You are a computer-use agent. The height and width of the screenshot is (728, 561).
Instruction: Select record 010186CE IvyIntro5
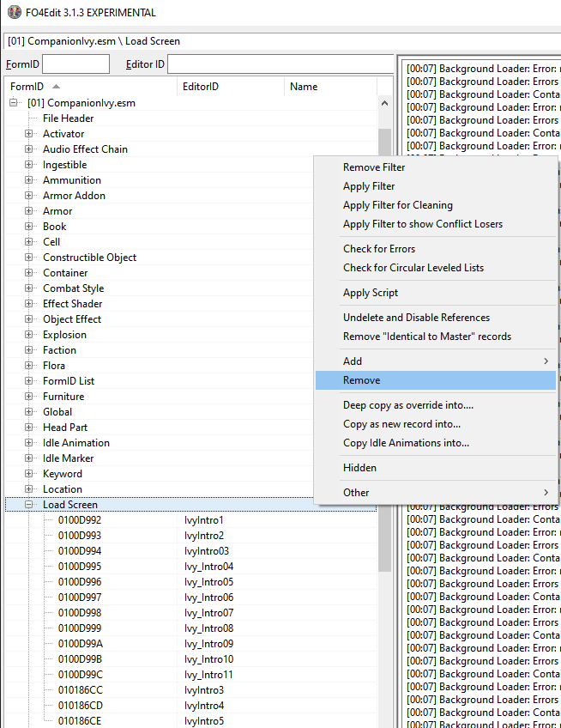point(190,720)
